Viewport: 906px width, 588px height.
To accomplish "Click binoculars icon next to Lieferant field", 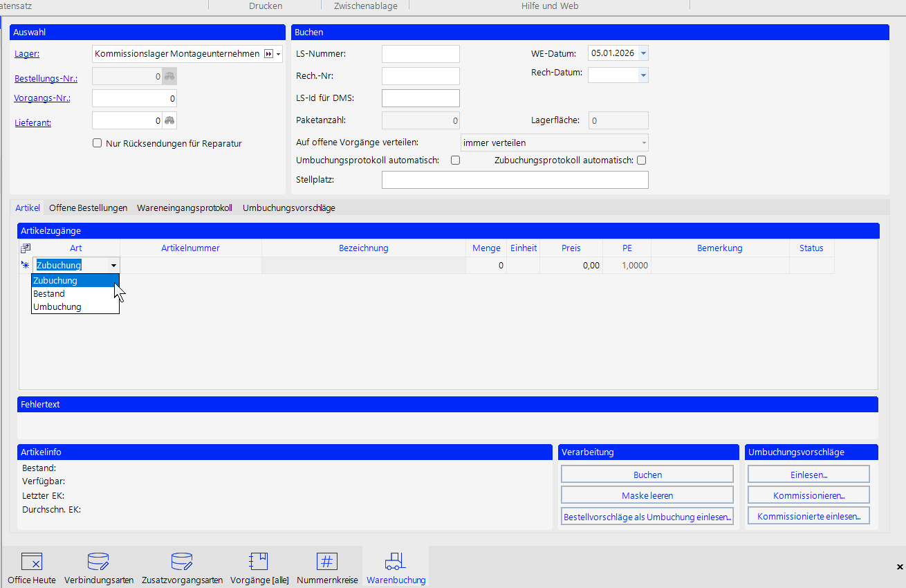I will [x=169, y=120].
